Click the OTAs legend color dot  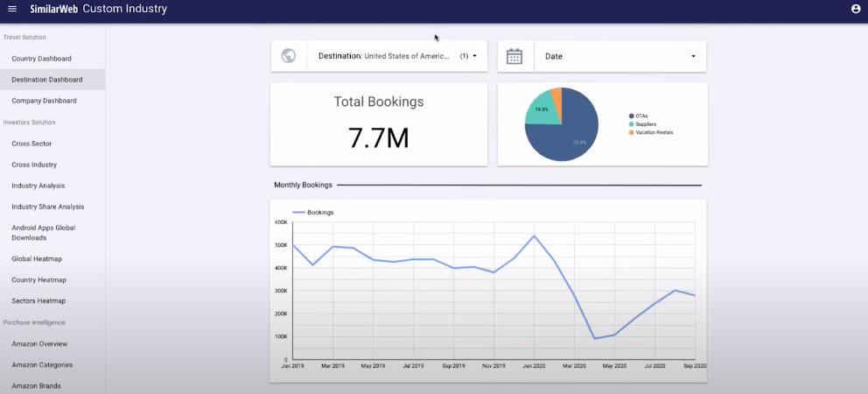(632, 116)
